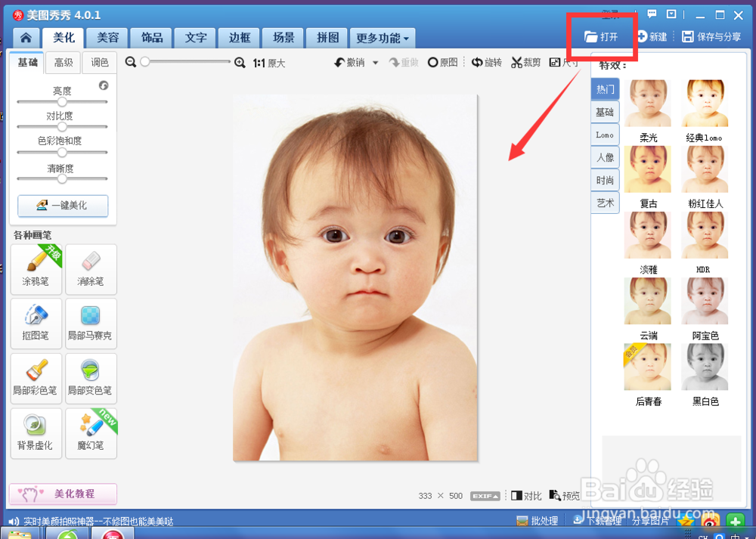Click the 清晰度 sharpness slider handle
The image size is (756, 539).
[x=62, y=178]
